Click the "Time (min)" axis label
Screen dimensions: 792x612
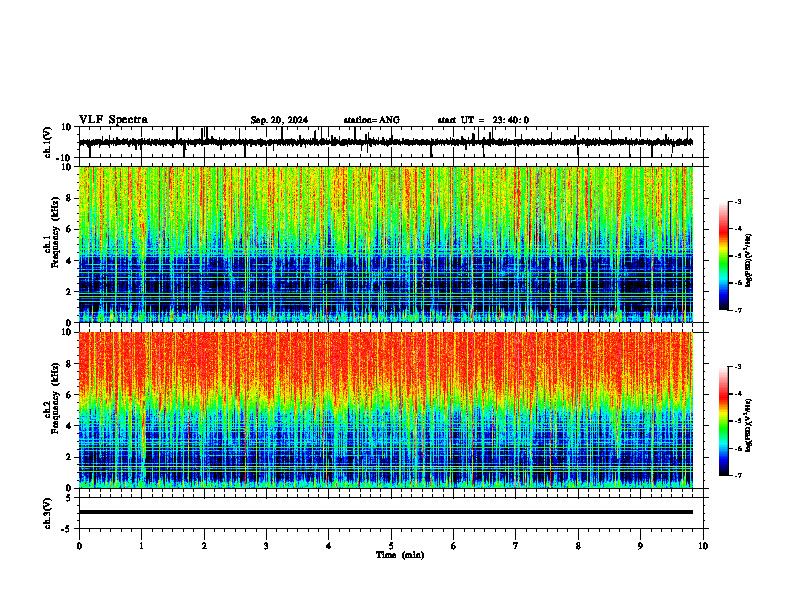click(x=400, y=555)
